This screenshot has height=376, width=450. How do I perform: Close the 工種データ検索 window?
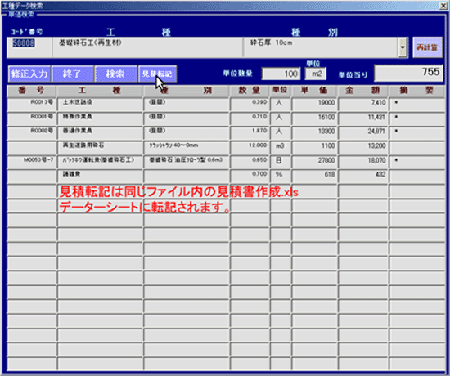[x=443, y=5]
